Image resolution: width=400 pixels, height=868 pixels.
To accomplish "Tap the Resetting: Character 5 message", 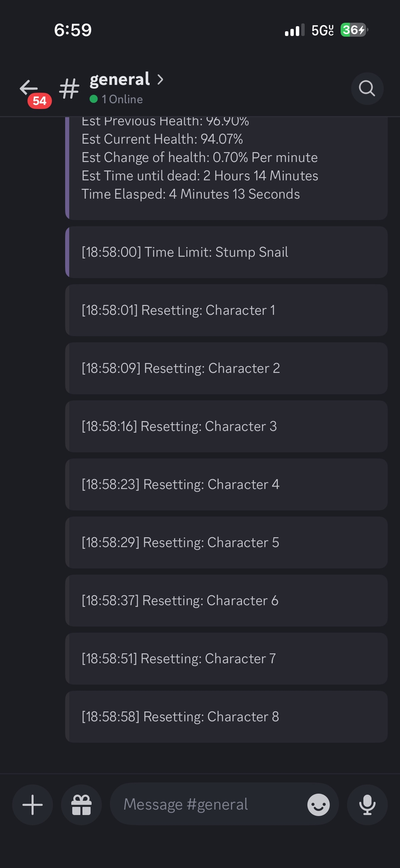I will pyautogui.click(x=226, y=543).
